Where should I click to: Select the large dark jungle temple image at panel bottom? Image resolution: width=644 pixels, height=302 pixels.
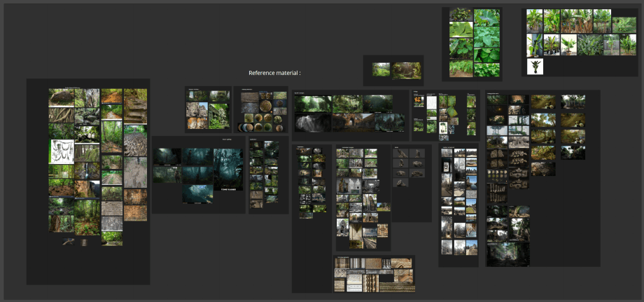tap(508, 254)
